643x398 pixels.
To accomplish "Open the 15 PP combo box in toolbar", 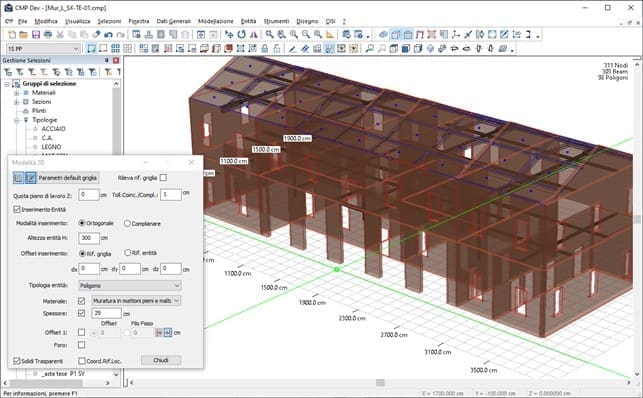I will (x=43, y=49).
